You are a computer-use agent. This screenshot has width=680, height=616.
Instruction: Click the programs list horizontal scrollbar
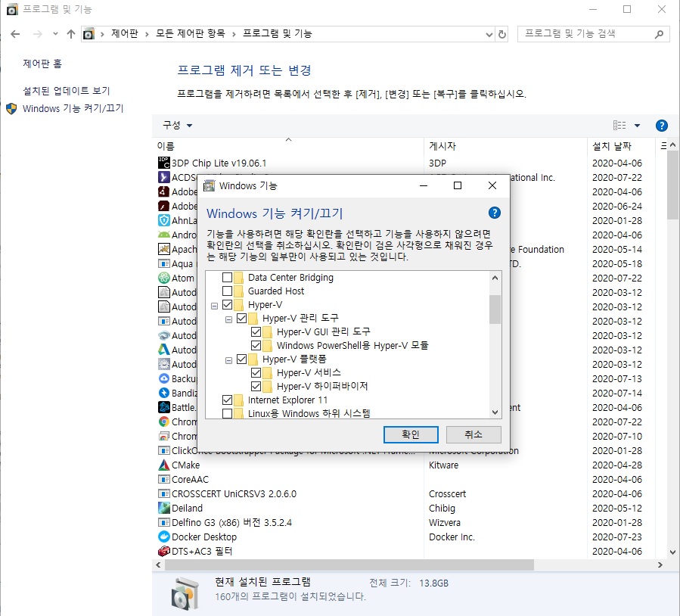pos(349,565)
